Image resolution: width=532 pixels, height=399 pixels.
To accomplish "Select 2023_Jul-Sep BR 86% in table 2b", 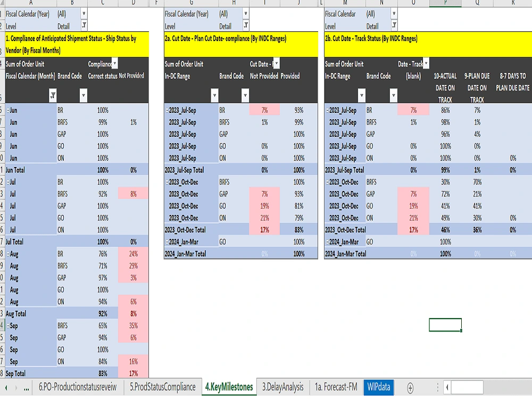I will 445,110.
